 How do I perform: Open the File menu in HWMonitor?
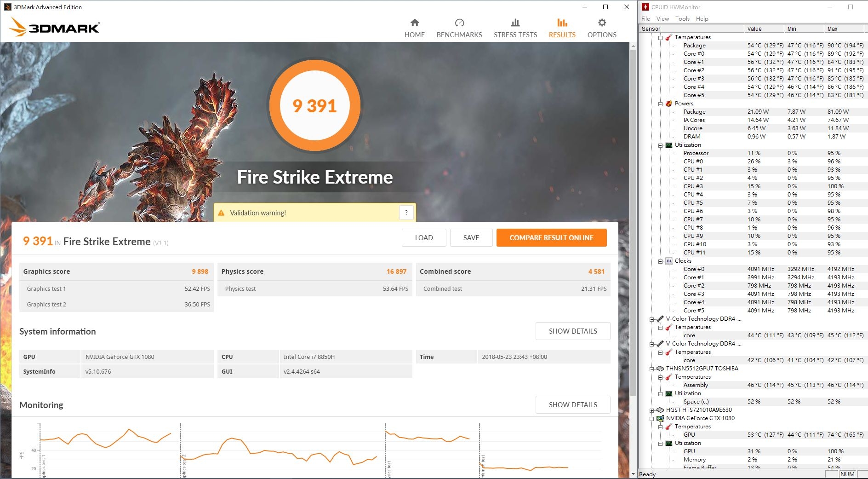(645, 19)
